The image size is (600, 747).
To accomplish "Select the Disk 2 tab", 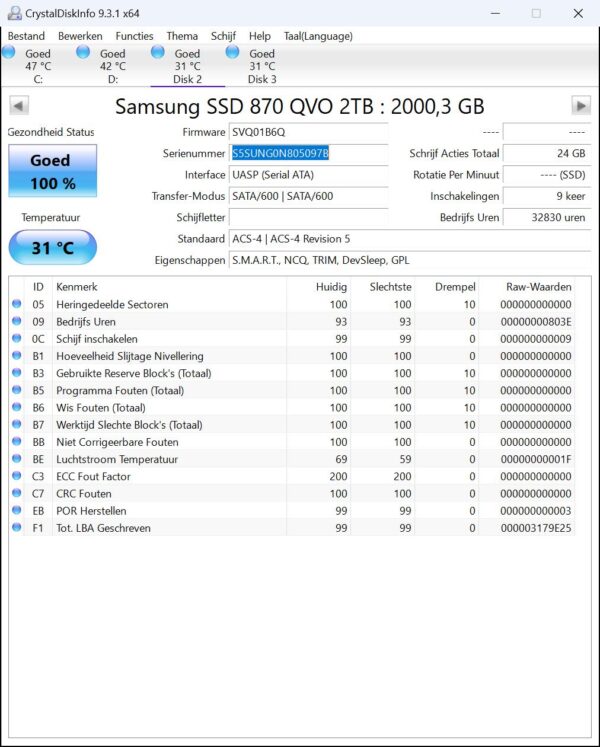I will (x=187, y=66).
